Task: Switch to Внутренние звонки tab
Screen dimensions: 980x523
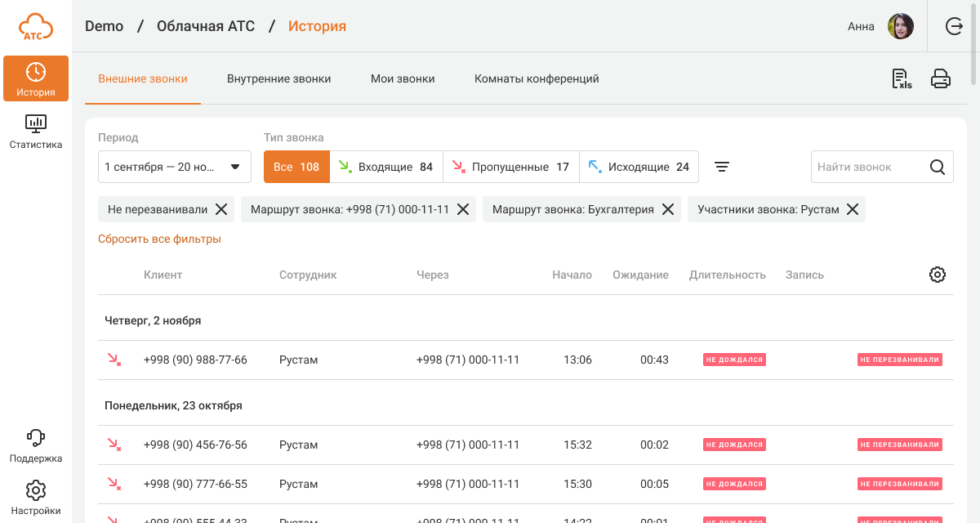Action: pos(279,79)
